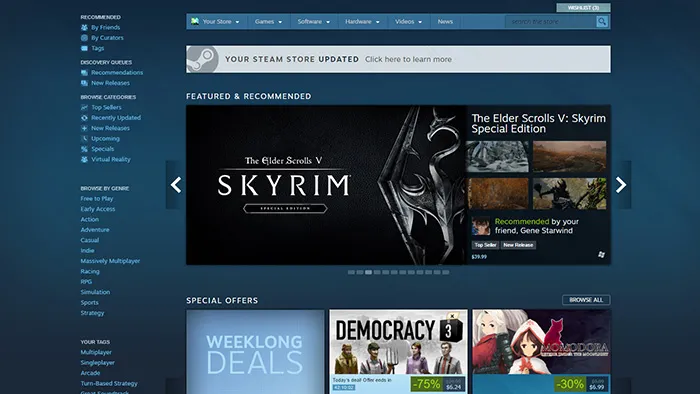Click the By Curators icon
The width and height of the screenshot is (700, 394).
84,37
